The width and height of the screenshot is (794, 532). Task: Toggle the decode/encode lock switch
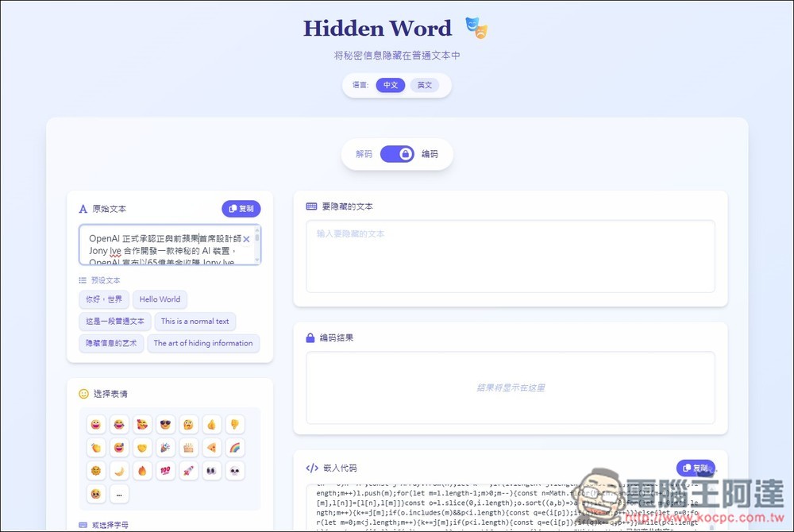[397, 154]
